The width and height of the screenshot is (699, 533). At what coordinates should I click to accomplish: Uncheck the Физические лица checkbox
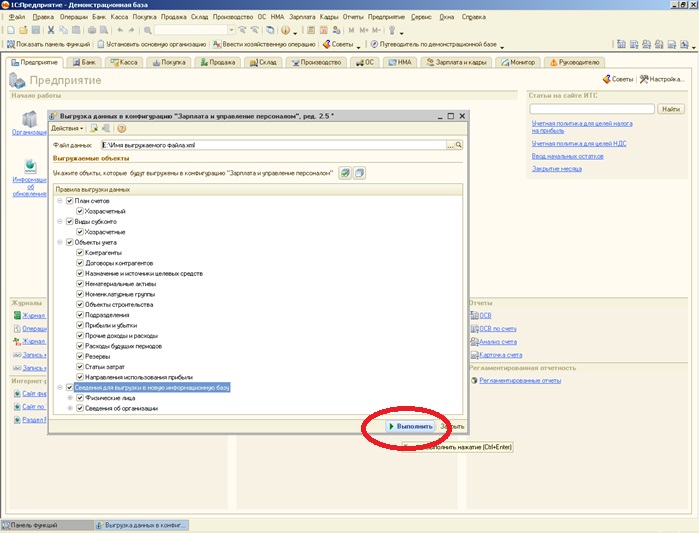click(80, 398)
